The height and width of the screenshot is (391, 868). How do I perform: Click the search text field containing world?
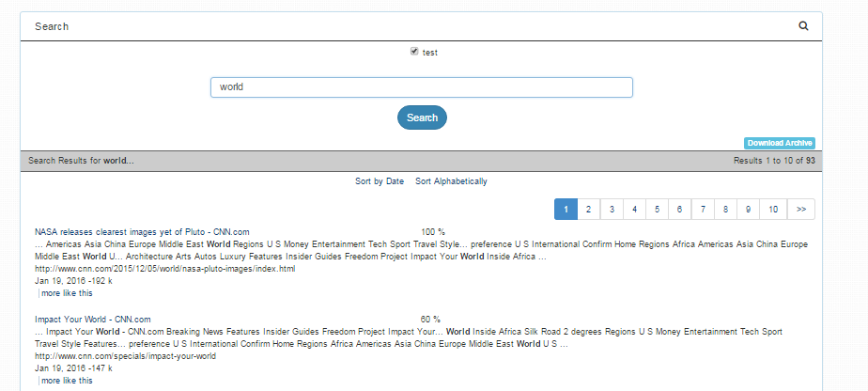pyautogui.click(x=421, y=87)
